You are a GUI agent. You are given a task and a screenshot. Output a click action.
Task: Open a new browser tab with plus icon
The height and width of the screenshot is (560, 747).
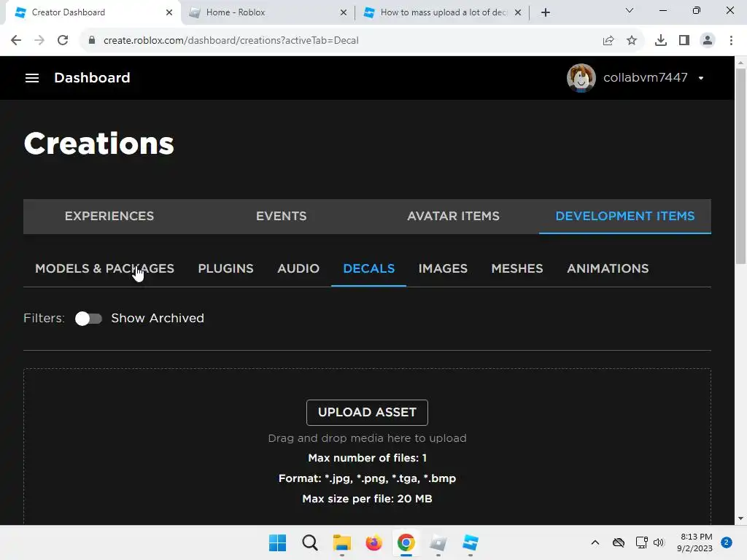546,12
